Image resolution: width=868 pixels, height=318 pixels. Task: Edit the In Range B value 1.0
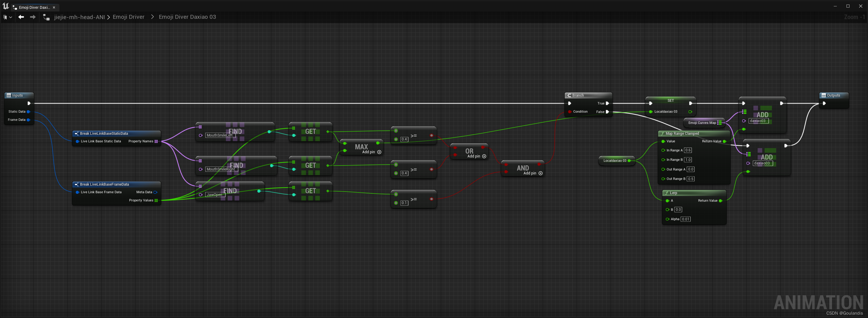[x=688, y=160]
